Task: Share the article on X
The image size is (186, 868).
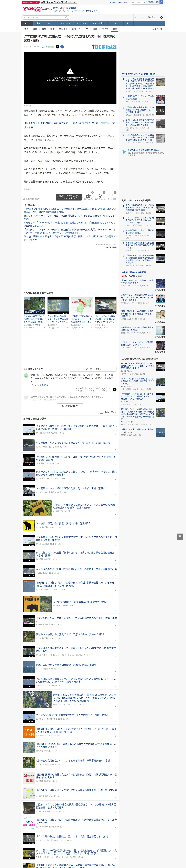Action: (x=57, y=47)
